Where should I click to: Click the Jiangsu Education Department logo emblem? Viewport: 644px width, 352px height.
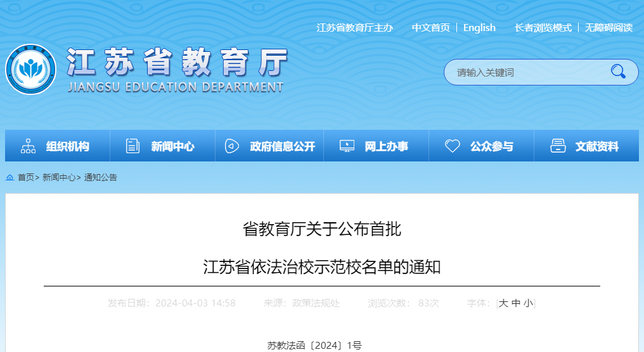pyautogui.click(x=30, y=69)
